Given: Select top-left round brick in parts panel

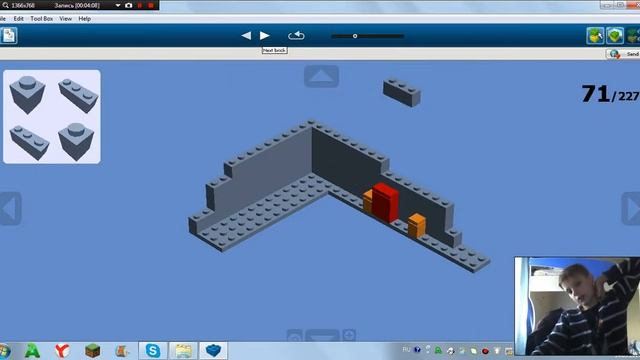Looking at the screenshot, I should pos(27,94).
